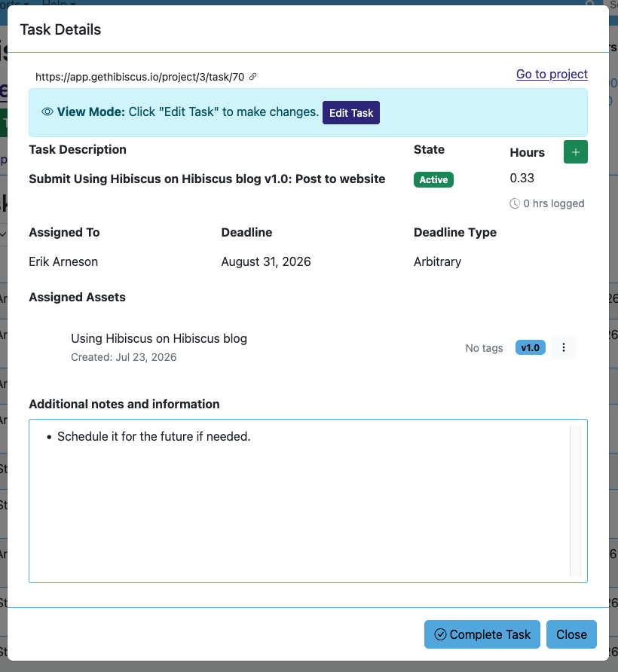The width and height of the screenshot is (618, 672).
Task: Click the Complete Task button
Action: [482, 634]
